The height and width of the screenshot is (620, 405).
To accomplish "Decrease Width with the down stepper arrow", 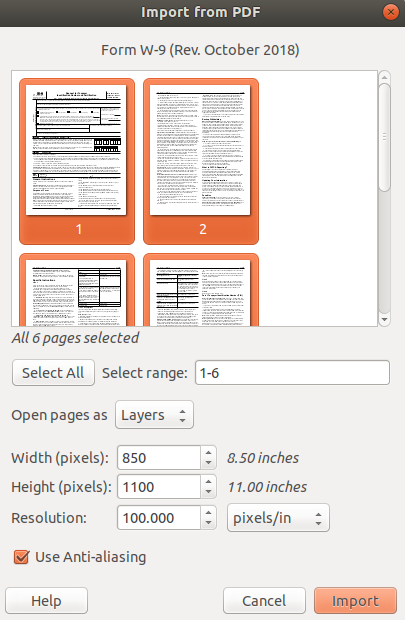I will 208,463.
